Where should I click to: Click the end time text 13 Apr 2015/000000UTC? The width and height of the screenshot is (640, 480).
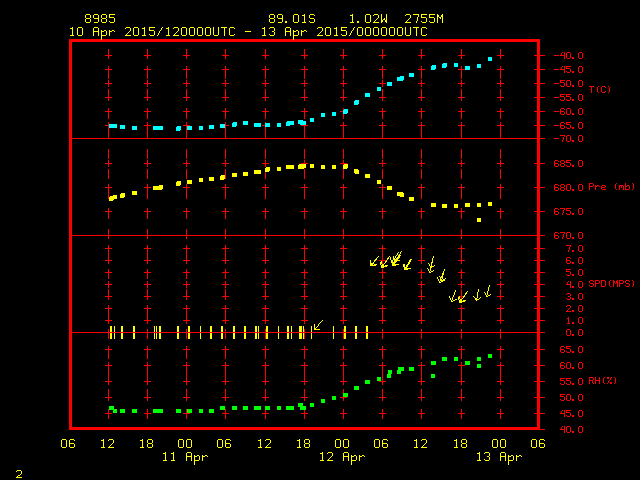coord(344,32)
